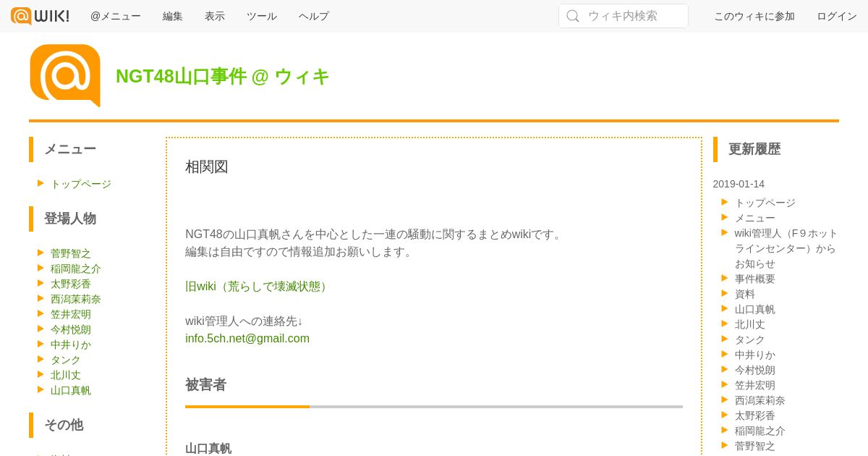The width and height of the screenshot is (868, 456).
Task: Open 菅野智之 in the update history
Action: pyautogui.click(x=755, y=446)
